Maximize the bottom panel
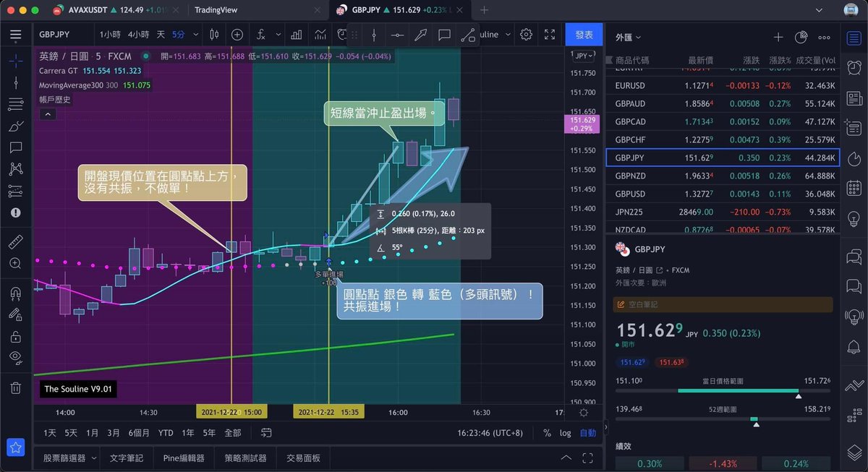 coord(588,458)
